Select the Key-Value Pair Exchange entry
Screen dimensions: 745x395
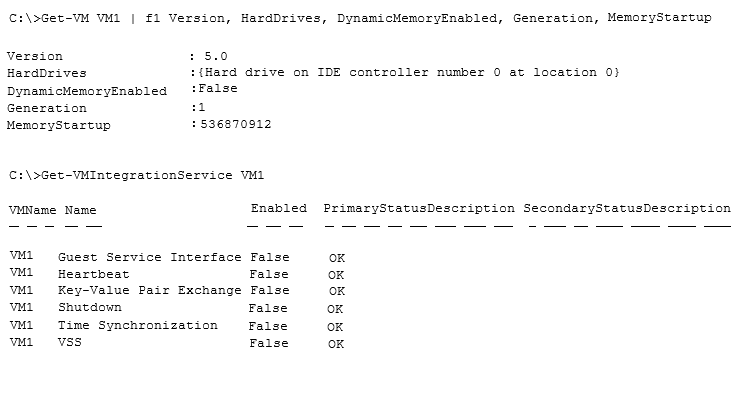coord(150,290)
